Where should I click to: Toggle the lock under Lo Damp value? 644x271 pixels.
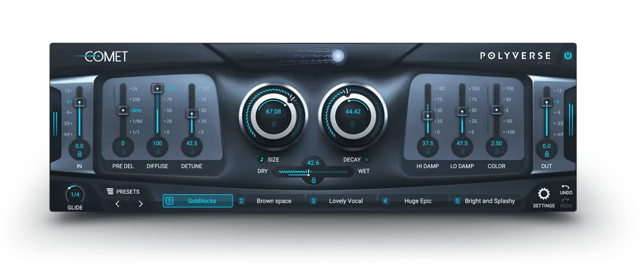(462, 151)
